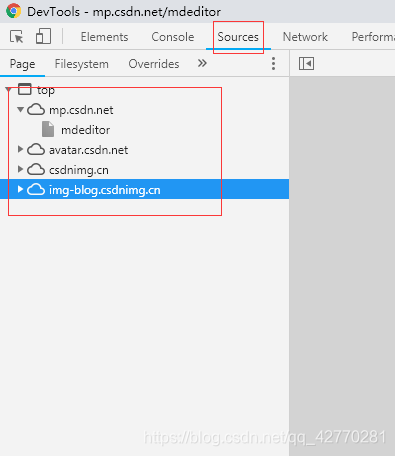
Task: Select the Sources tab
Action: pos(238,37)
